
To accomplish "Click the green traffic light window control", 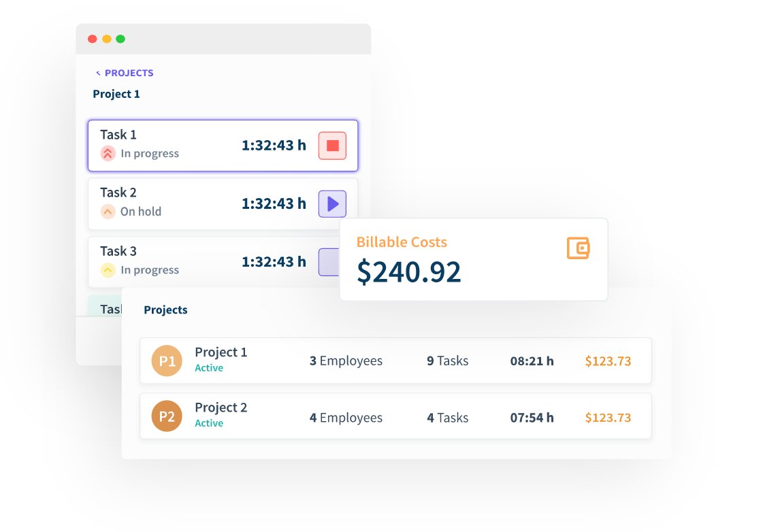I will pyautogui.click(x=120, y=39).
